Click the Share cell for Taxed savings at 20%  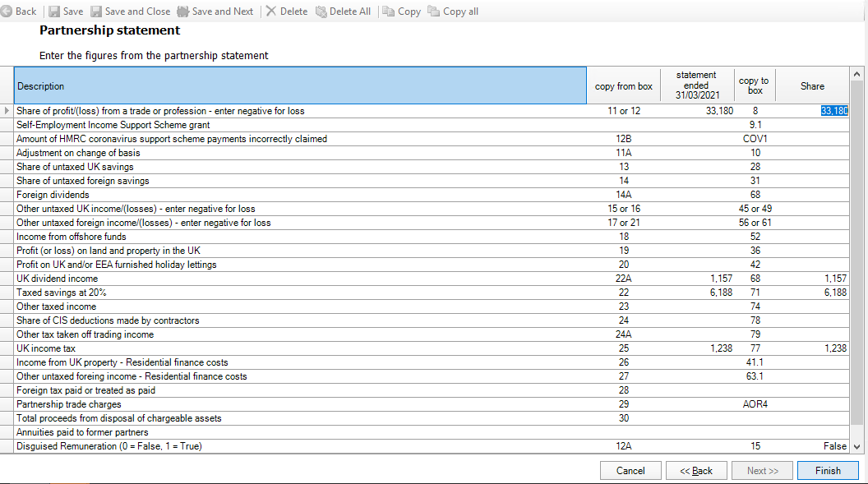click(x=812, y=292)
